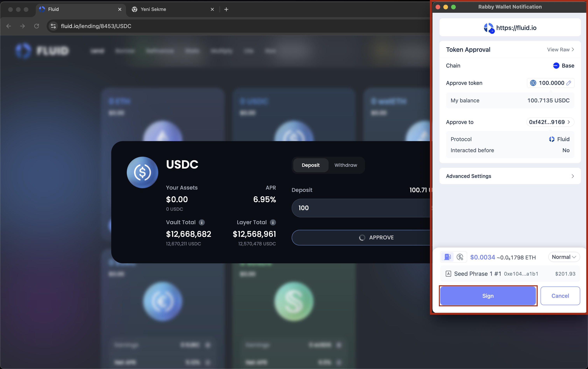Click the Seed Phrase account type icon
This screenshot has height=369, width=588.
[x=448, y=274]
